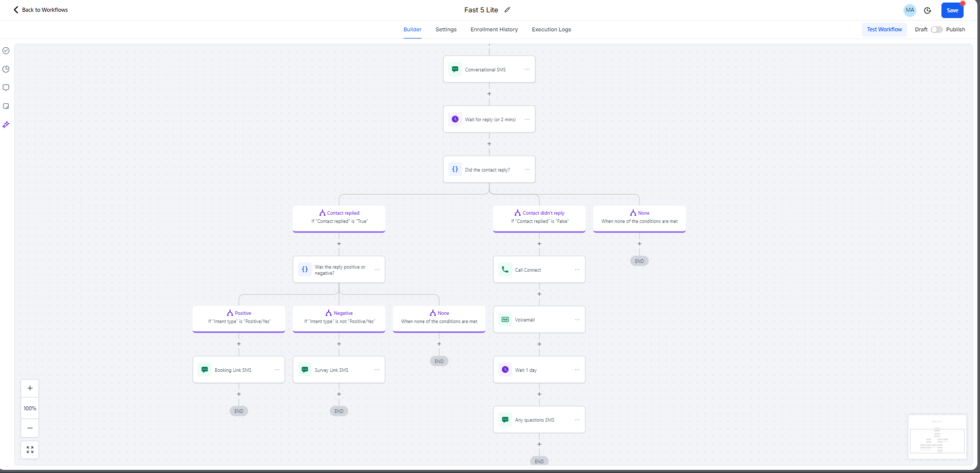Add a step below the Contact replied branch
This screenshot has width=980, height=473.
[x=339, y=244]
